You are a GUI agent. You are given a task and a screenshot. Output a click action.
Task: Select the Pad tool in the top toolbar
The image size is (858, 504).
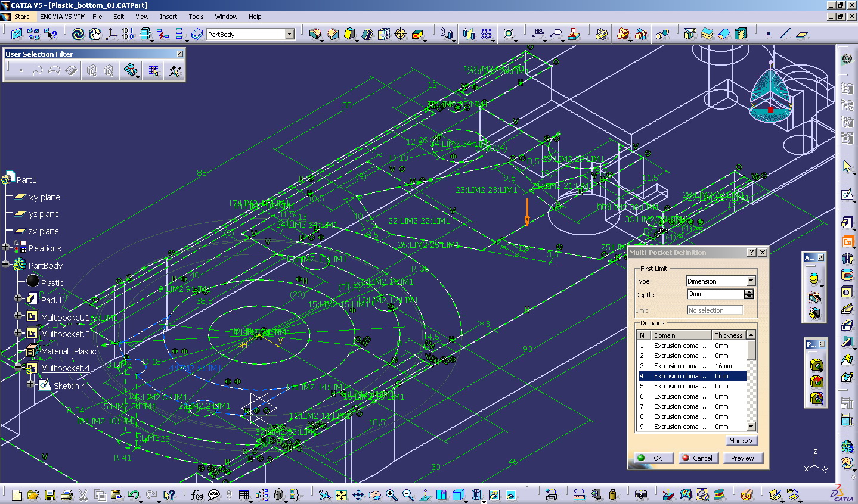pyautogui.click(x=315, y=34)
